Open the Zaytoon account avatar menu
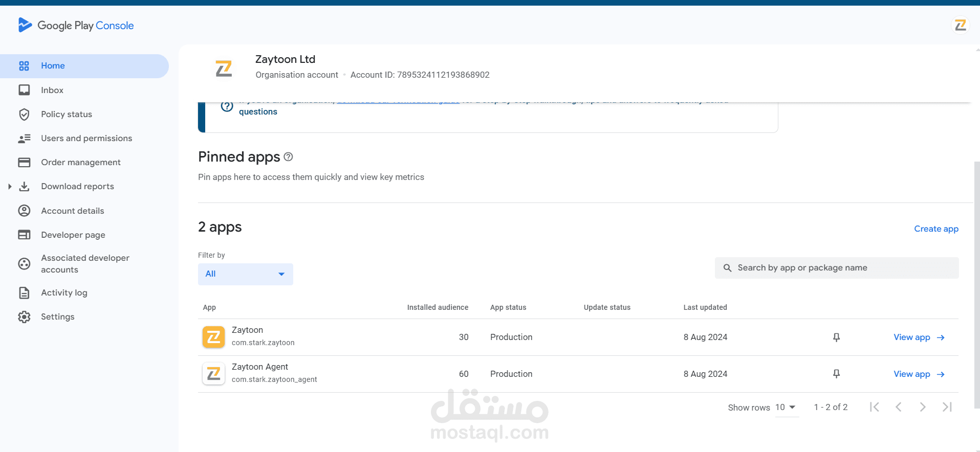This screenshot has width=980, height=452. point(961,25)
